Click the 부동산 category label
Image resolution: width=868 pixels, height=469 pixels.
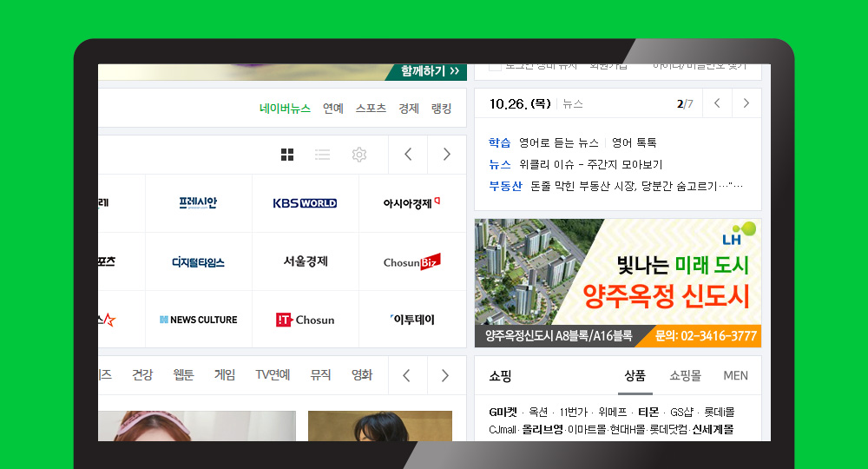tap(505, 186)
